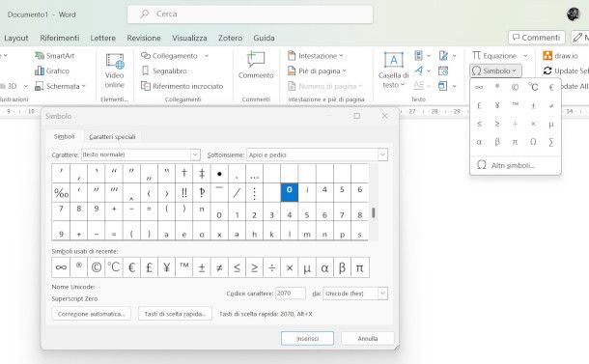Screen dimensions: 589x364
Task: Insert a Casella di testo
Action: pos(393,70)
